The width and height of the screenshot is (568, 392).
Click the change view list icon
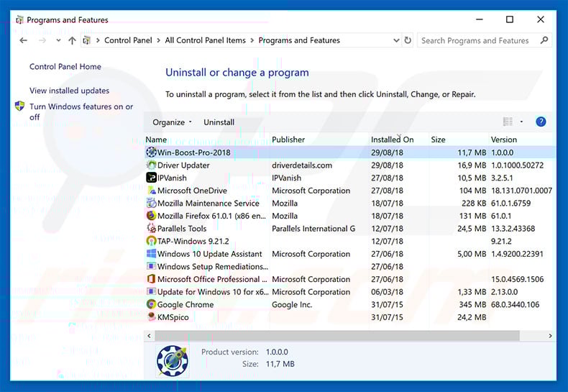(x=508, y=122)
